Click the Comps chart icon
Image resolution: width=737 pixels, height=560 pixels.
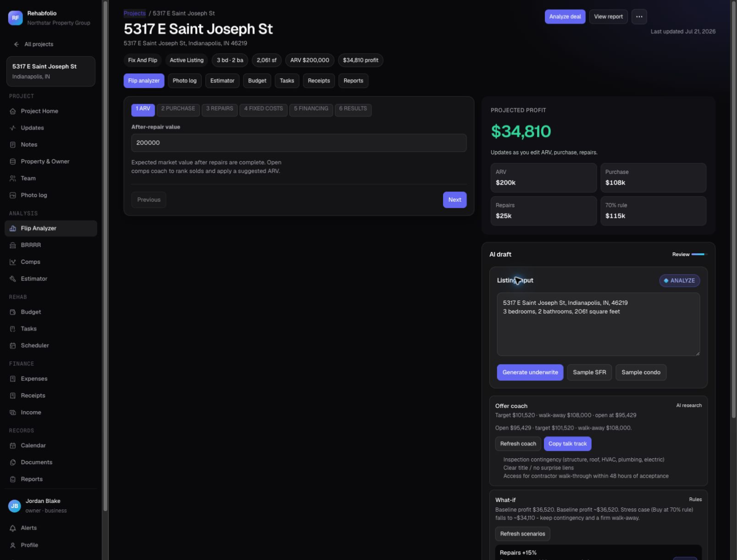point(13,262)
